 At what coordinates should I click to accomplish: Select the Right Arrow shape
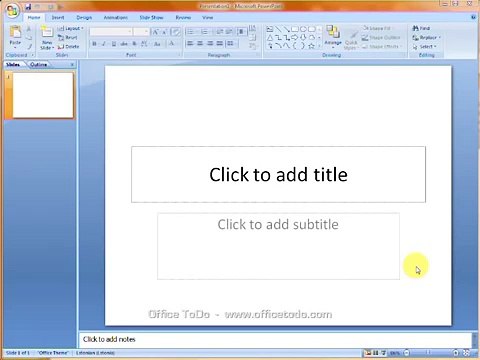pos(295,38)
